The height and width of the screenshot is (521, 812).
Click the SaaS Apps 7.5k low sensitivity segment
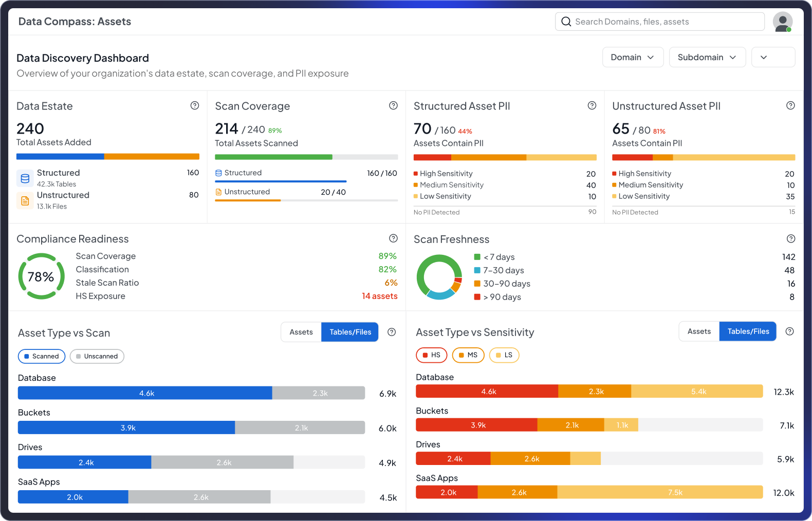[660, 492]
